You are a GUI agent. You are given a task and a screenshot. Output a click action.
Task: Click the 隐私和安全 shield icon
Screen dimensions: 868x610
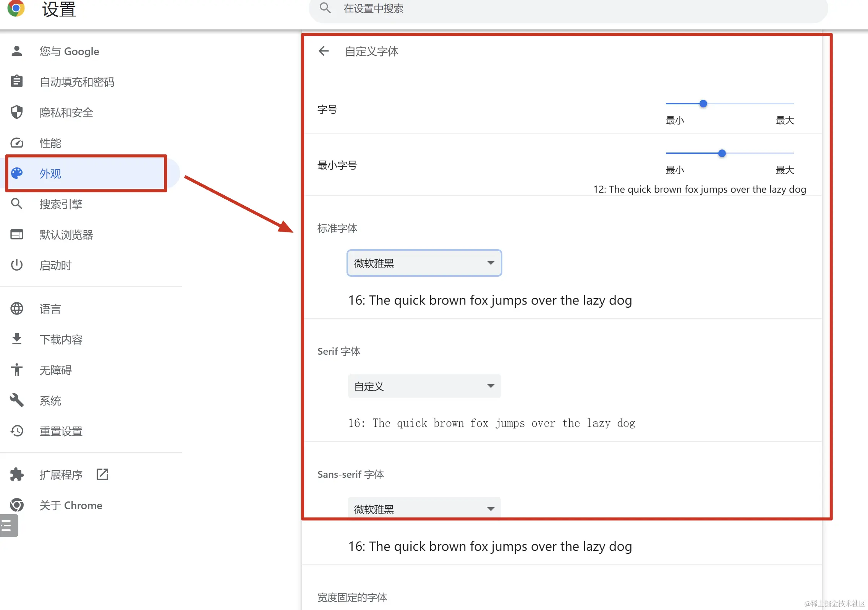[17, 112]
